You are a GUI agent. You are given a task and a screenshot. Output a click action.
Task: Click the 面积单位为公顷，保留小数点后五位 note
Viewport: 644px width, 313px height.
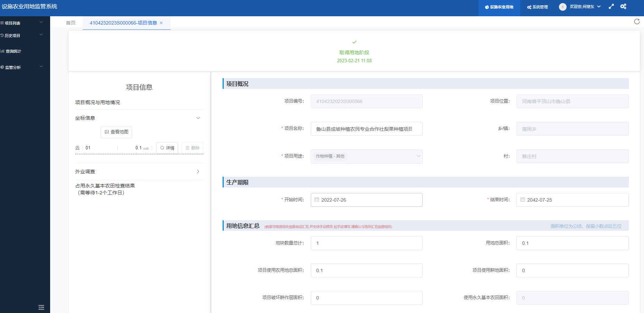[x=586, y=226]
